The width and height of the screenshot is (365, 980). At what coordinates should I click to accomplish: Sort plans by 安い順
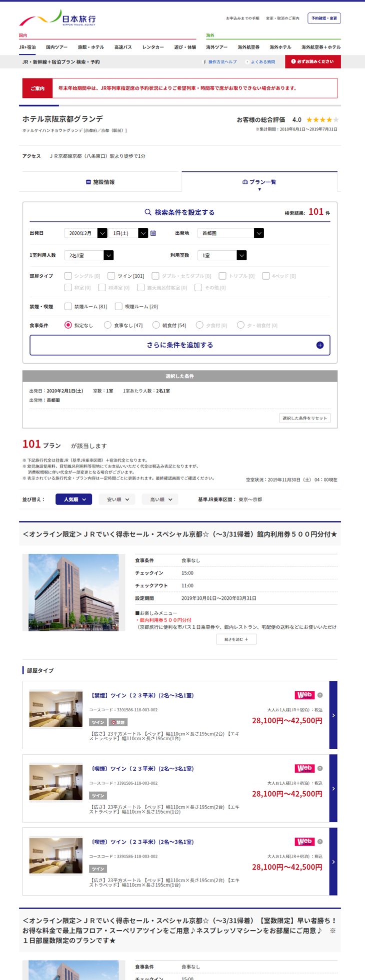click(117, 499)
